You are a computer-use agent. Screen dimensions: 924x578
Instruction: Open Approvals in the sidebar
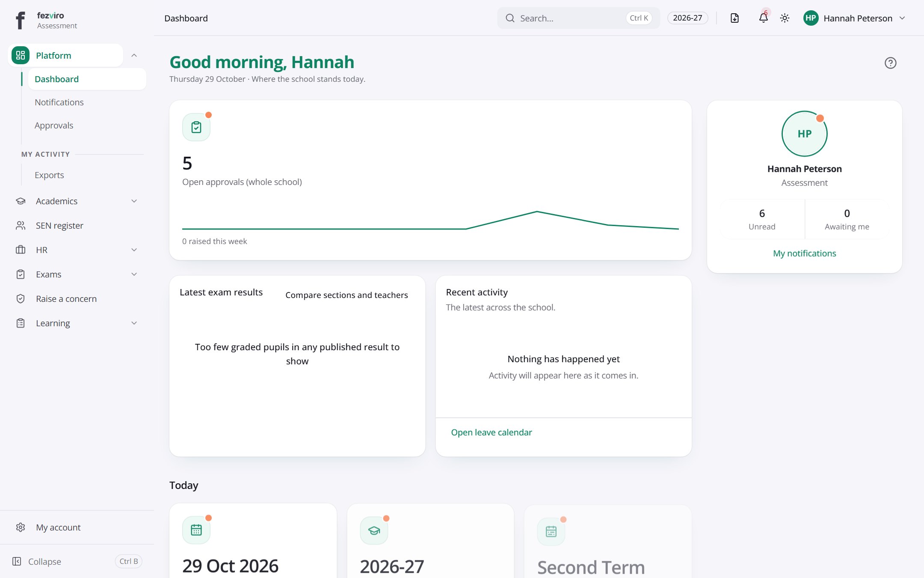coord(87,125)
